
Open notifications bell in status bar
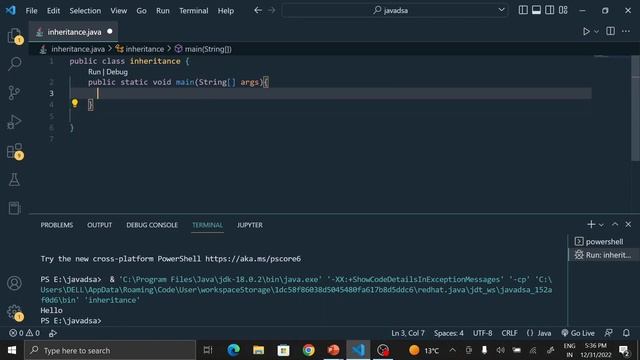point(626,333)
